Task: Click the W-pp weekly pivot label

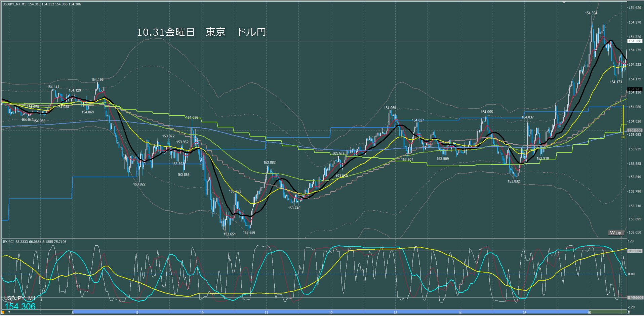Action: 616,233
